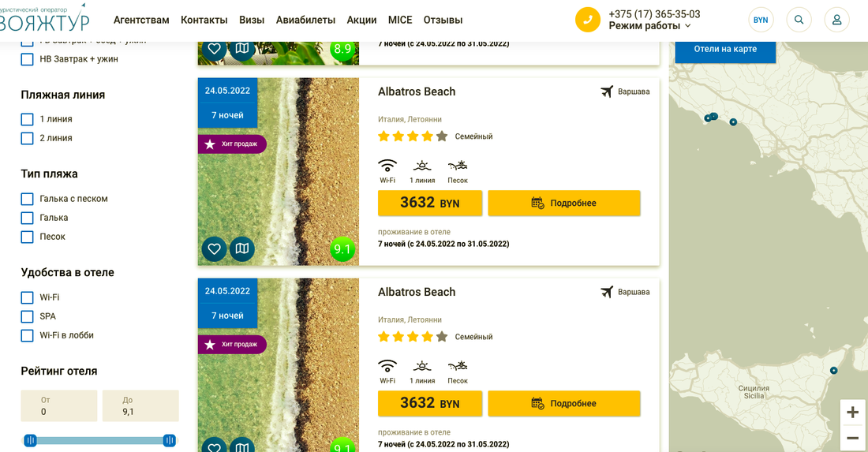Open the user account profile icon
The width and height of the screenshot is (868, 452).
836,20
